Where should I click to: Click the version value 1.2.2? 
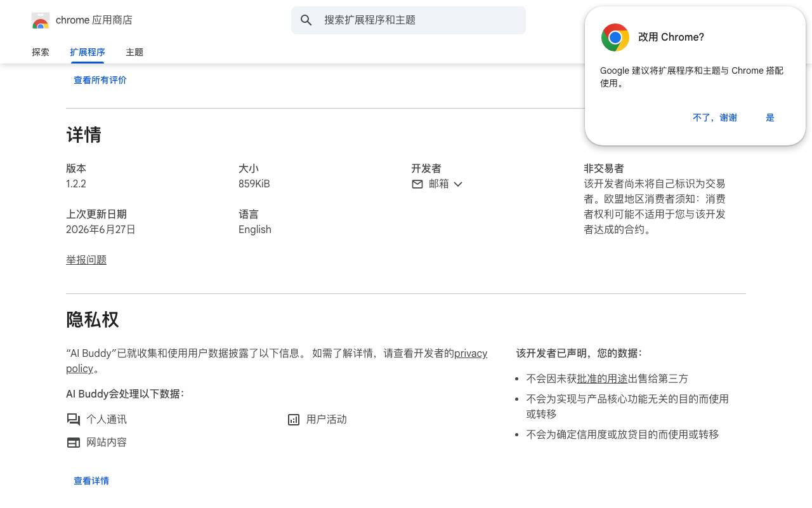click(x=76, y=184)
